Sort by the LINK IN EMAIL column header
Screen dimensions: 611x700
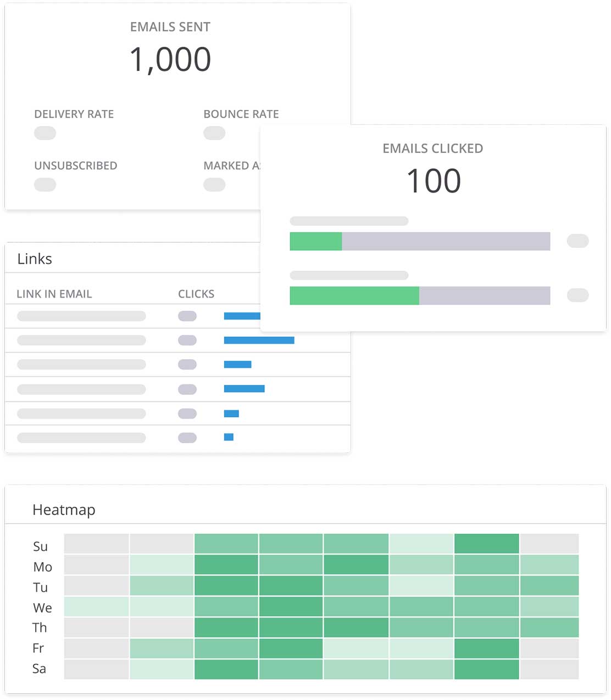click(x=54, y=294)
